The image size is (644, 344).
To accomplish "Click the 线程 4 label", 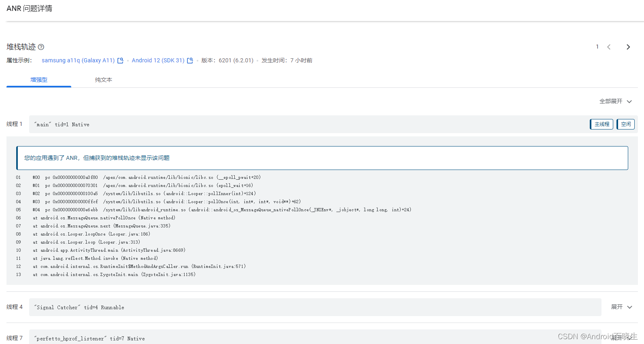I will point(15,307).
